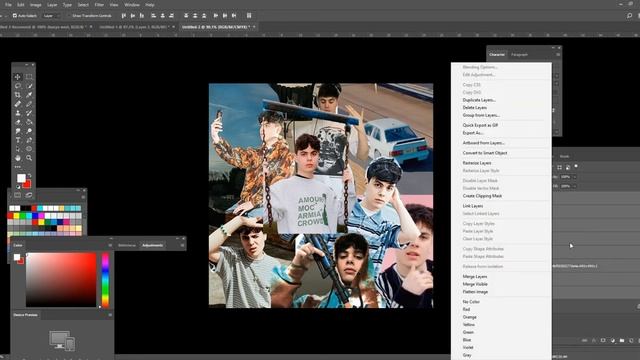The image size is (640, 360).
Task: Open the Auto-Select Layer dropdown
Action: coord(51,16)
